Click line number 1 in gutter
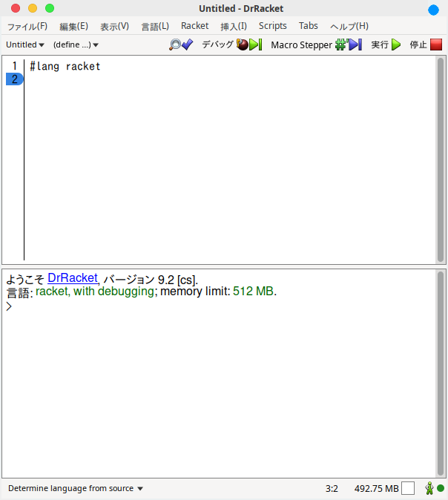448x500 pixels. point(15,66)
